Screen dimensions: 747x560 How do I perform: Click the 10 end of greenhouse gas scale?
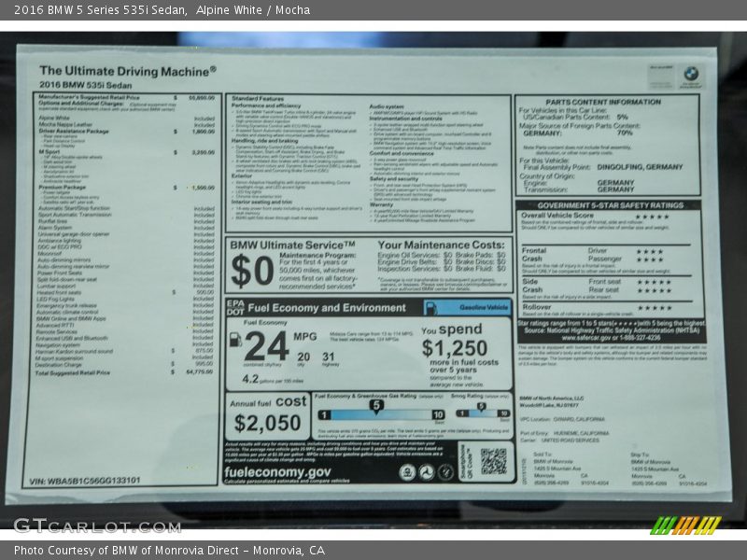click(x=438, y=414)
